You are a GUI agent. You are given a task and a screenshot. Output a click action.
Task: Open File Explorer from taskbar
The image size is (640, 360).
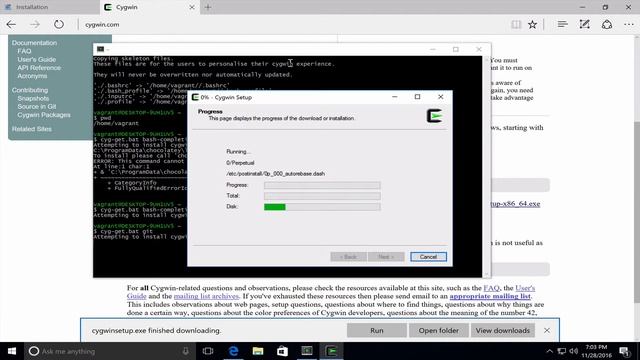point(258,351)
